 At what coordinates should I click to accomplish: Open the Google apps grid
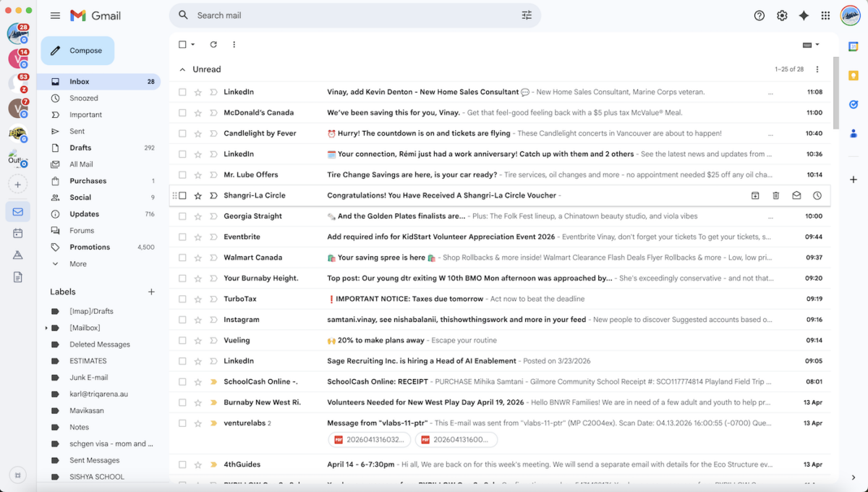coord(825,15)
